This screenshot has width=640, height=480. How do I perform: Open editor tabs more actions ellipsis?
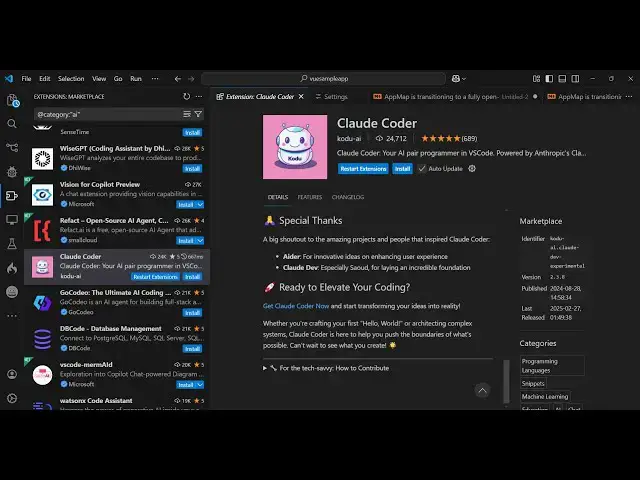[629, 96]
